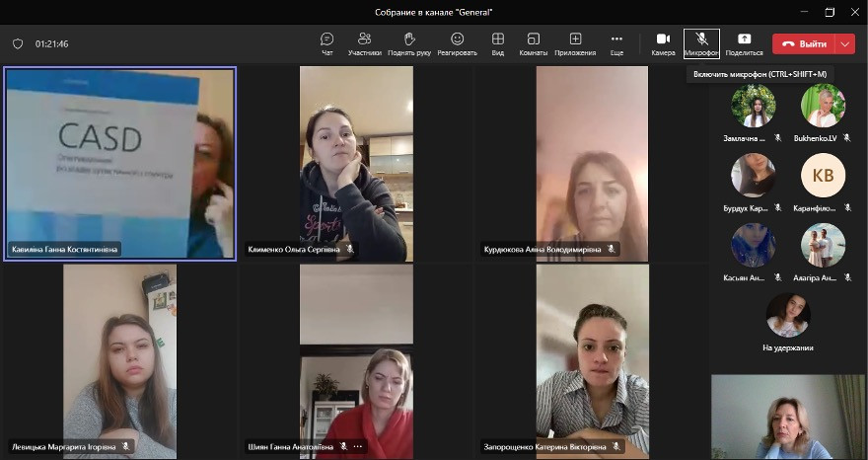Select Шиян Ганна Анатоліївна video tile
This screenshot has width=868, height=460.
[x=356, y=361]
